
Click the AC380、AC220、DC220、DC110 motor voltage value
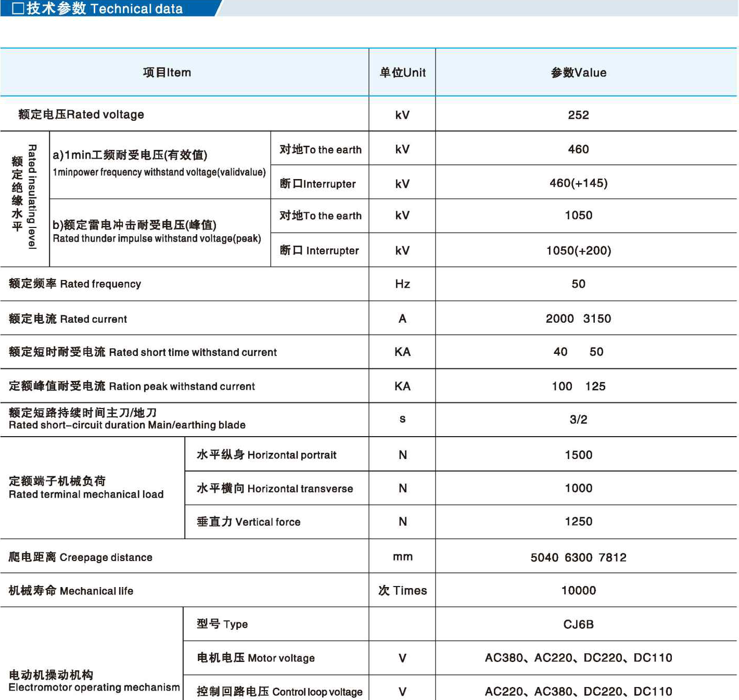click(x=579, y=658)
